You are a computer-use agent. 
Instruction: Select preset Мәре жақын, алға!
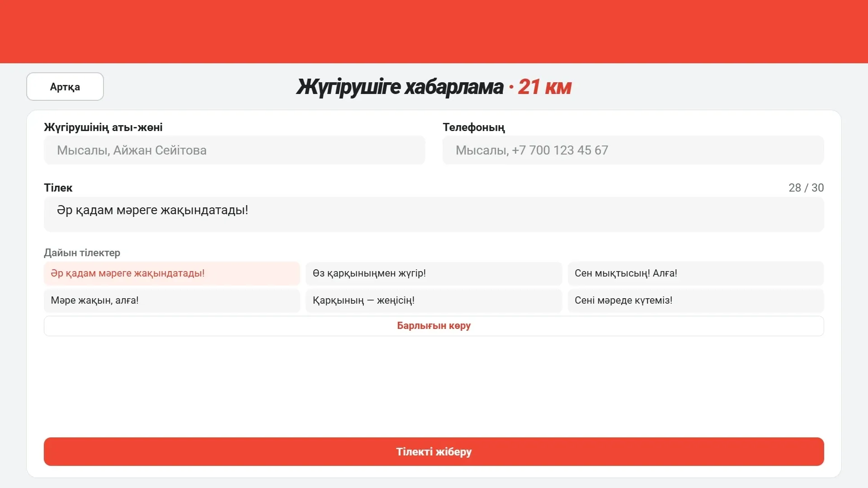coord(172,300)
